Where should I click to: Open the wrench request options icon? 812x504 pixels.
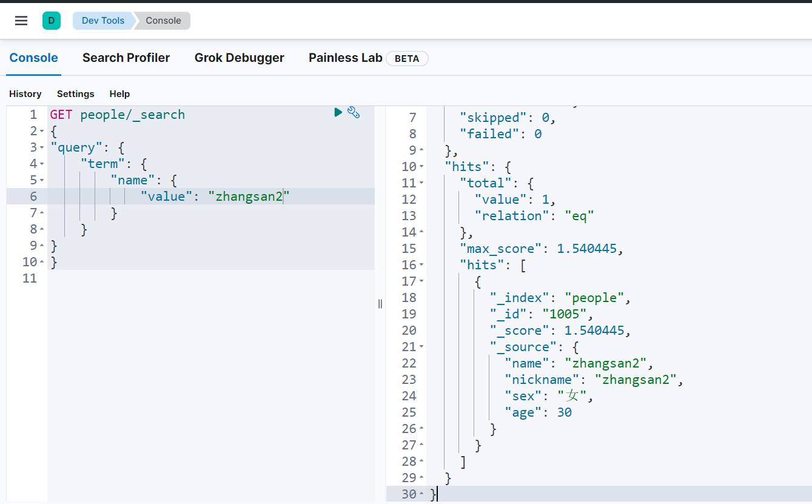click(x=354, y=112)
